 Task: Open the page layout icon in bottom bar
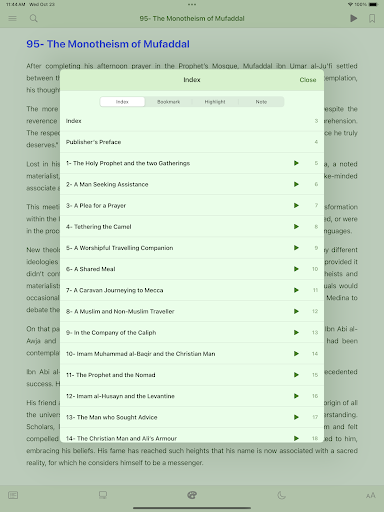[x=13, y=495]
